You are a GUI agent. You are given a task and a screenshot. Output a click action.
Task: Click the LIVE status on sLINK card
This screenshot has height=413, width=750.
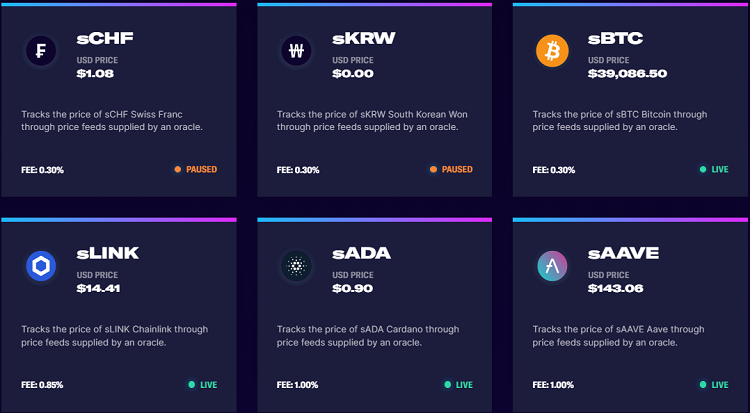click(210, 384)
